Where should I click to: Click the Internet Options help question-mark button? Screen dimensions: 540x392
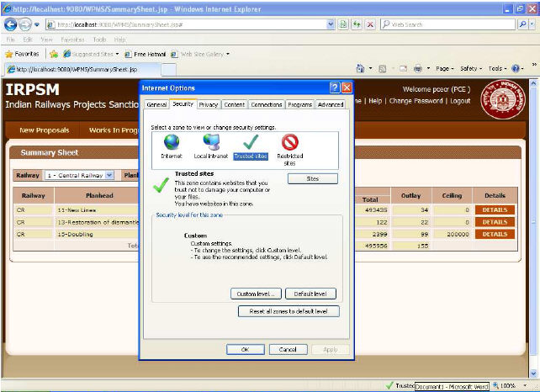(x=334, y=87)
